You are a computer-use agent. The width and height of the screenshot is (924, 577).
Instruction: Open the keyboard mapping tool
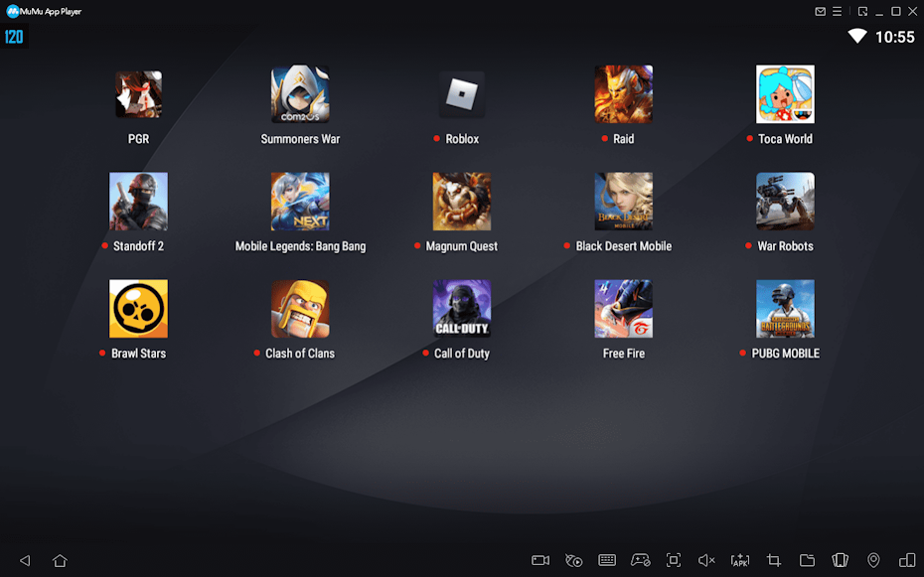tap(607, 560)
